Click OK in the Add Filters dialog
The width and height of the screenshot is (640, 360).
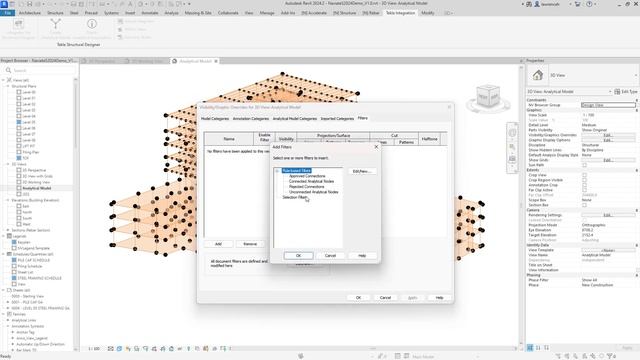(298, 256)
